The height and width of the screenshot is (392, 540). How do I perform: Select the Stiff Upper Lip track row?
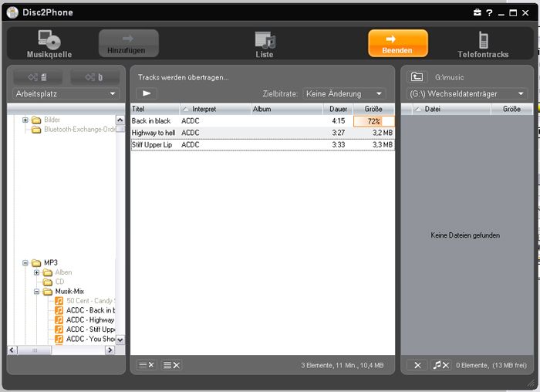coord(262,144)
